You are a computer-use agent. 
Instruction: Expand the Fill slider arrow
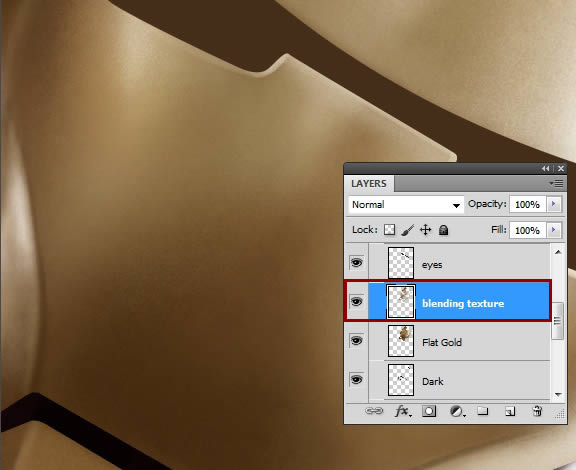554,230
